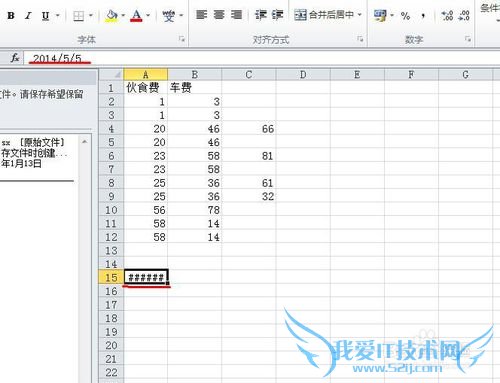500x383 pixels.
Task: Apply yellow fill color bucket
Action: (111, 15)
